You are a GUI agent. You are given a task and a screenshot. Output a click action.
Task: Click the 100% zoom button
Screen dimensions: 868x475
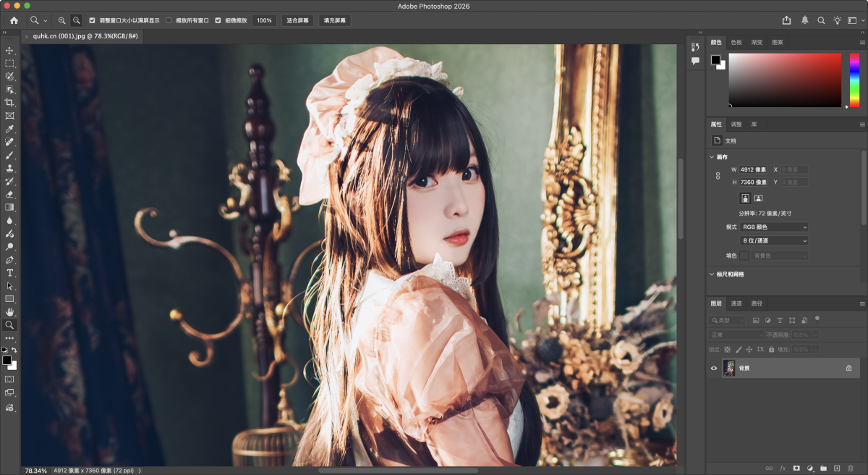click(x=264, y=20)
